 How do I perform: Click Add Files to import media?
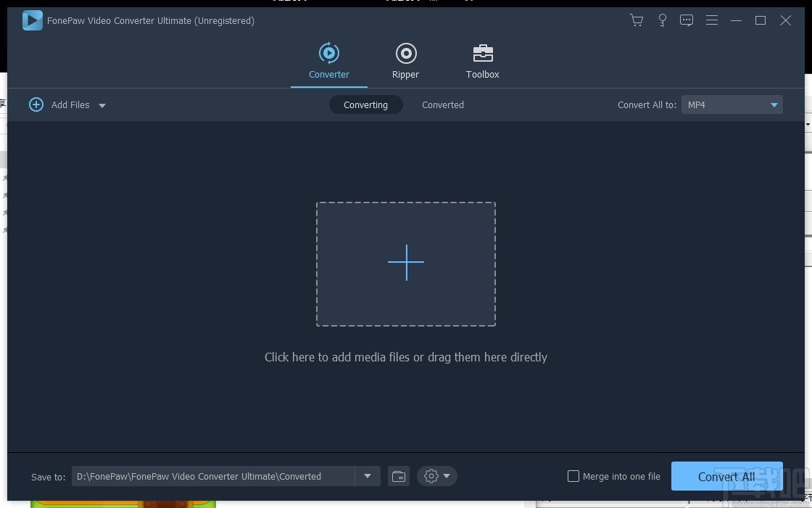click(x=70, y=105)
